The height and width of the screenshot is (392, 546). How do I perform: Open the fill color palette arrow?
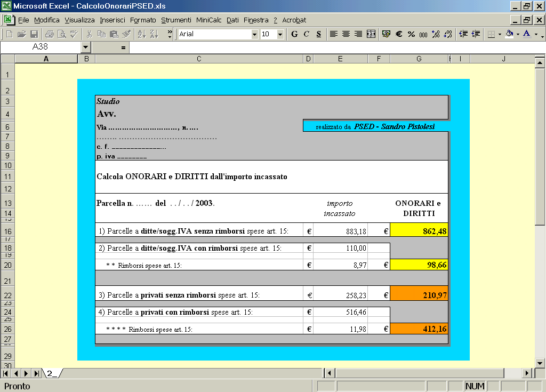pyautogui.click(x=518, y=34)
